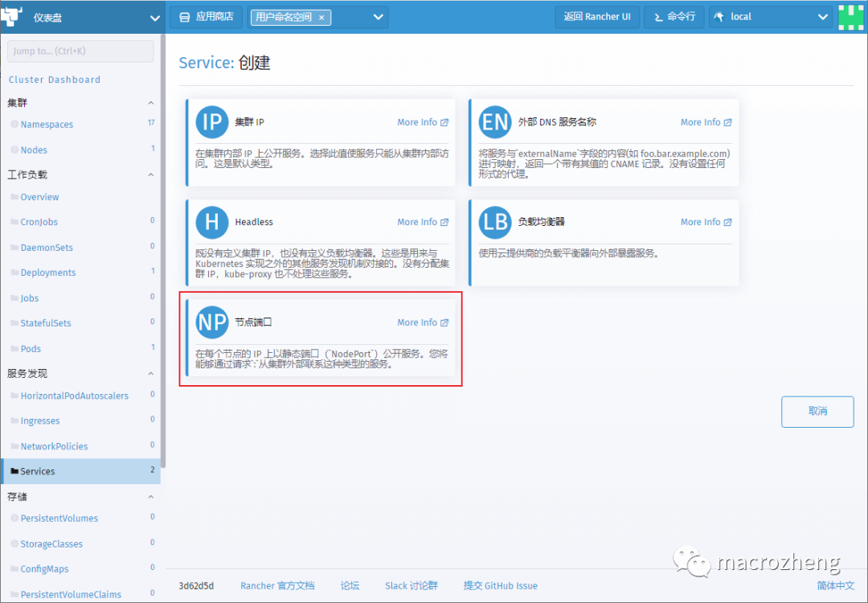Open More Info for 负载均衡器
The width and height of the screenshot is (868, 603).
click(x=706, y=222)
